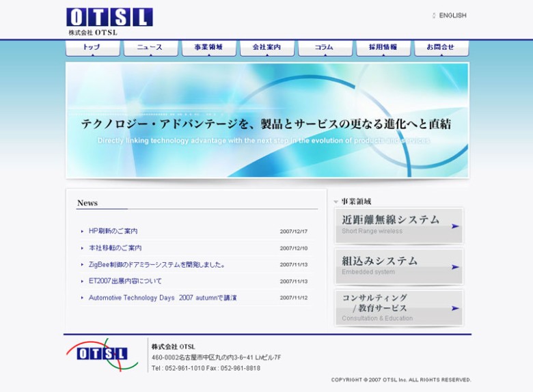Click the main technology advantage hero banner
This screenshot has height=392, width=533.
(266, 120)
